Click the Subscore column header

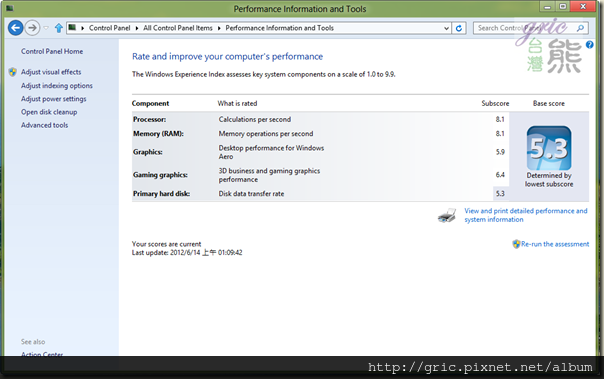[x=495, y=103]
